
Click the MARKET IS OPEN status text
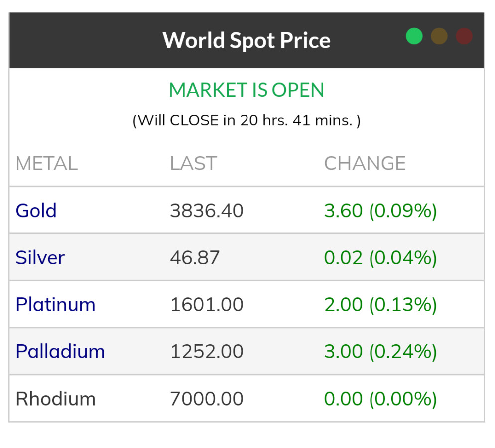point(247,90)
